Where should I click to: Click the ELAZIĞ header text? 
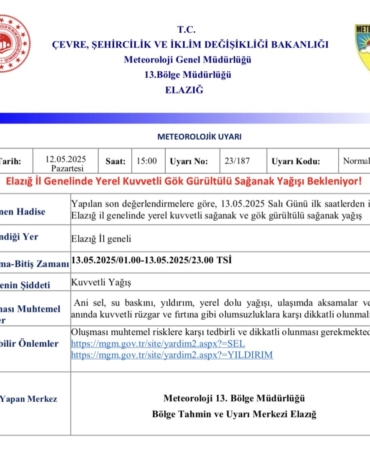(x=184, y=90)
